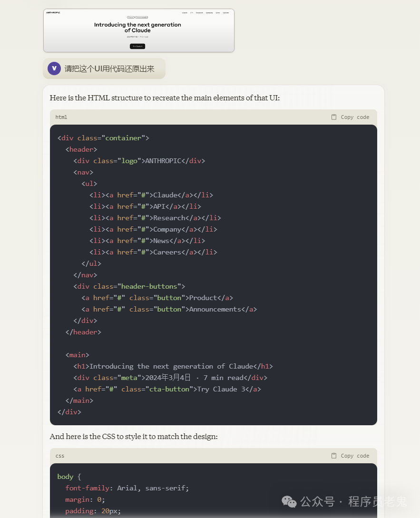The image size is (420, 518).
Task: Click the line <div class="container">
Action: point(103,138)
